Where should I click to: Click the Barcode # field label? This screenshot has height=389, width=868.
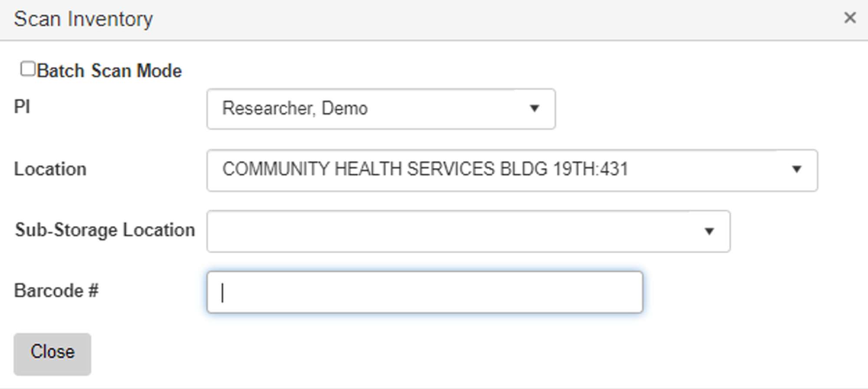[x=56, y=291]
